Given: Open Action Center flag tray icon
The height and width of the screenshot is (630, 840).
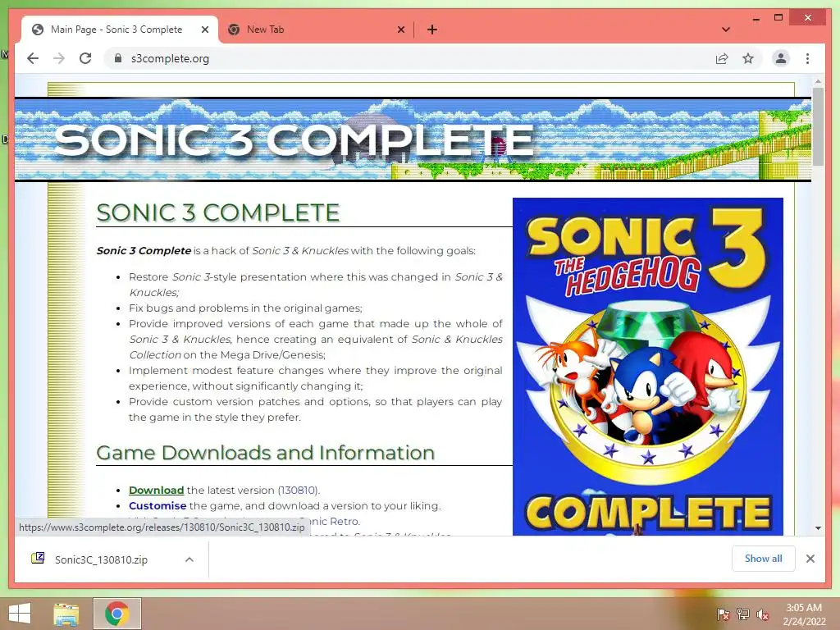Looking at the screenshot, I should pyautogui.click(x=724, y=614).
